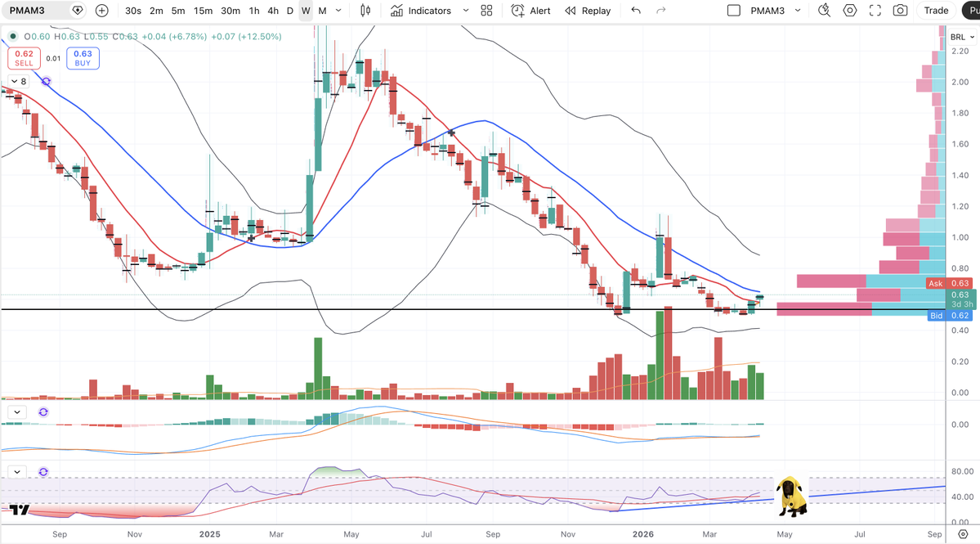
Task: Open the timeframe list dropdown arrow
Action: [338, 11]
